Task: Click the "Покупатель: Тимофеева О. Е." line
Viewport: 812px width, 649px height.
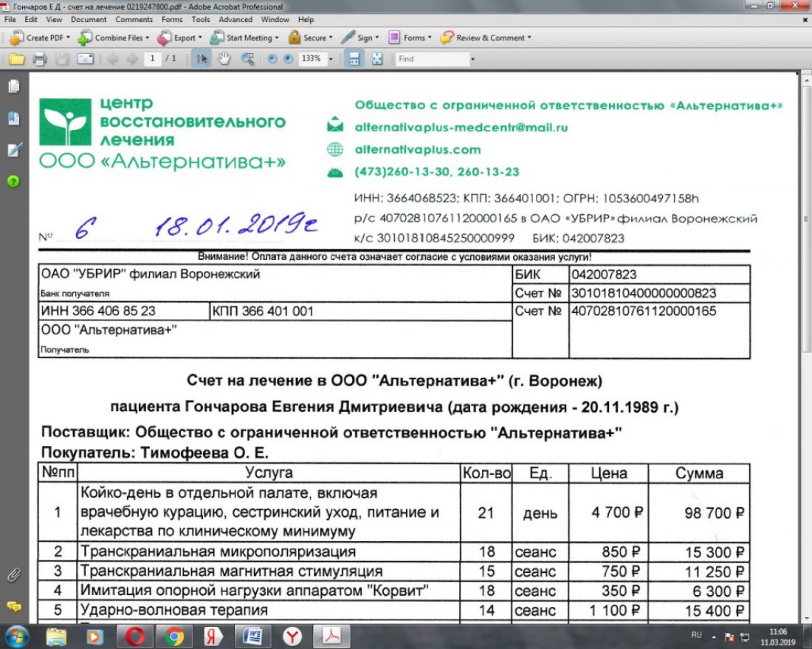Action: pos(155,453)
